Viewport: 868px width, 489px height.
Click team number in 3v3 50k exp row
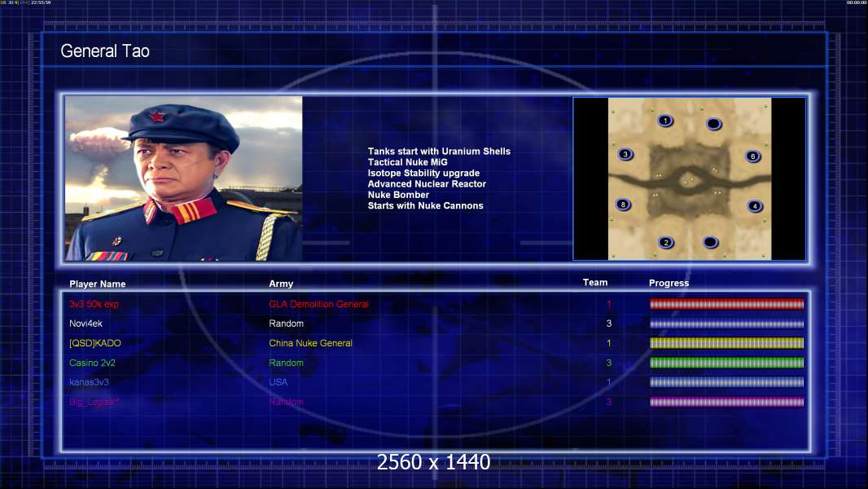[x=609, y=304]
